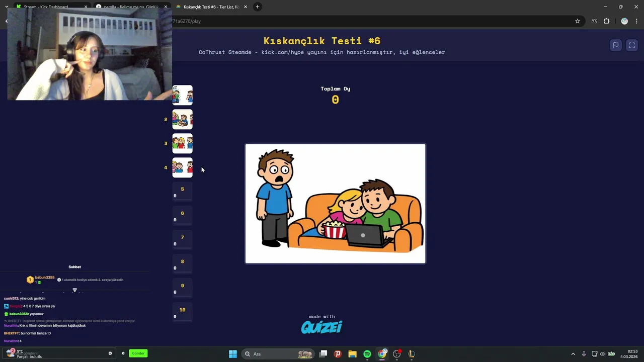Place the image in empty slot 6

182,216
